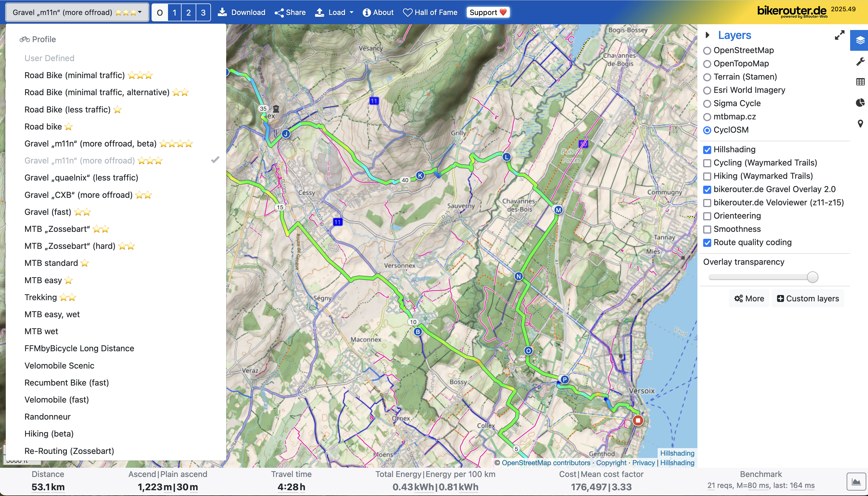Click the expand panel arrows icon
868x496 pixels.
839,35
